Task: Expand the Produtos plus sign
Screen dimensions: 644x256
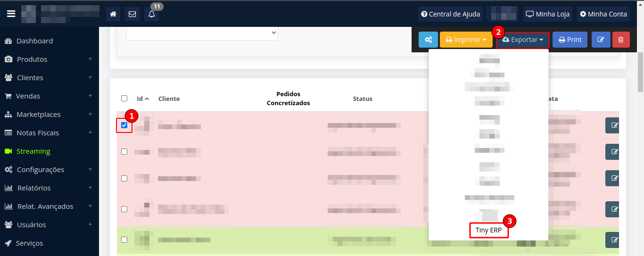Action: coord(90,59)
